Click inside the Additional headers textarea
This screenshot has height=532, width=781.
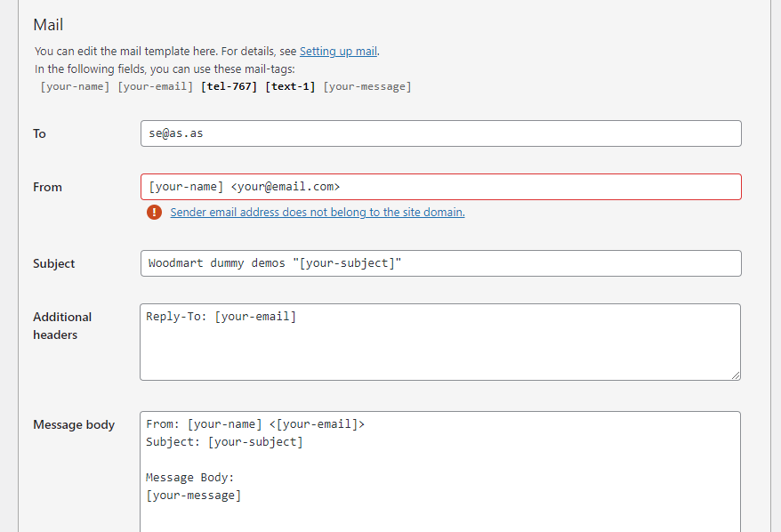440,343
